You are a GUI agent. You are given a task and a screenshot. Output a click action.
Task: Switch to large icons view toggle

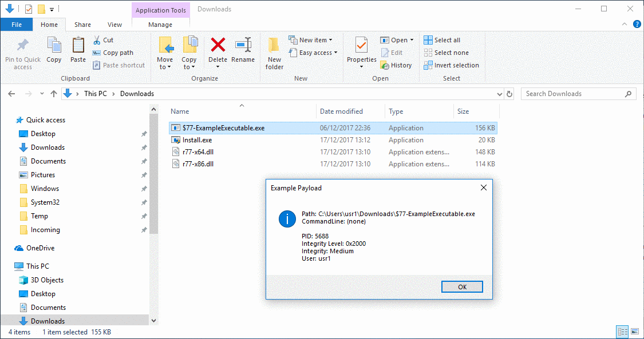pos(635,332)
